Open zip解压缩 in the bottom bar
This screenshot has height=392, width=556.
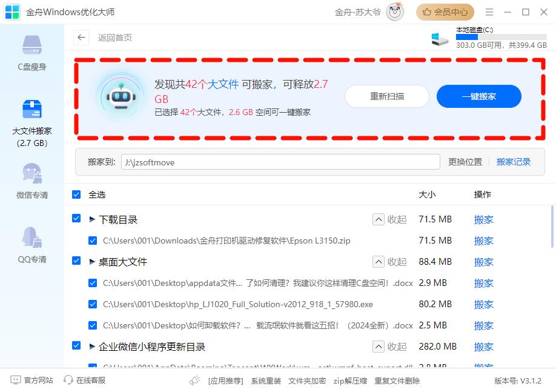[x=351, y=380]
